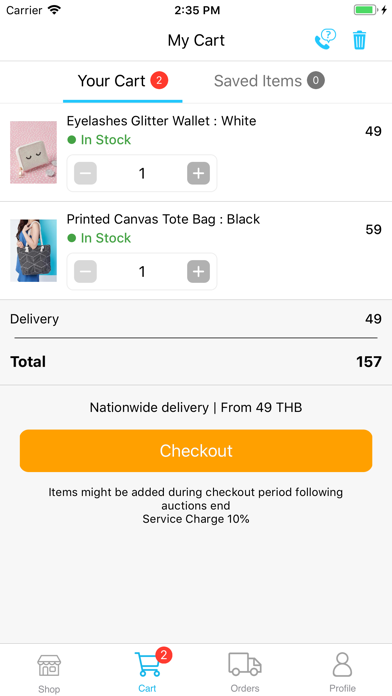Tap the orange Checkout button
The width and height of the screenshot is (392, 696).
[x=196, y=451]
